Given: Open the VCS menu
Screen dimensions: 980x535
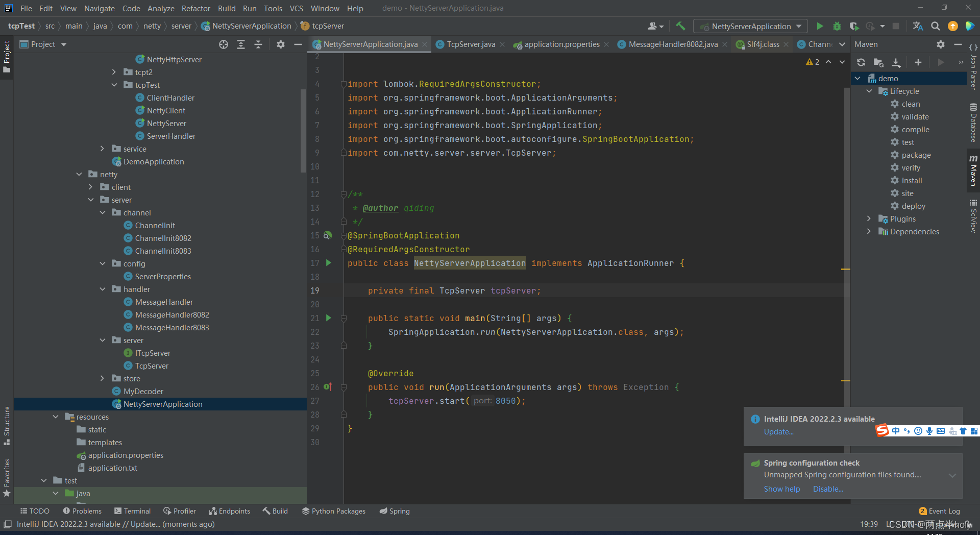Looking at the screenshot, I should tap(296, 8).
